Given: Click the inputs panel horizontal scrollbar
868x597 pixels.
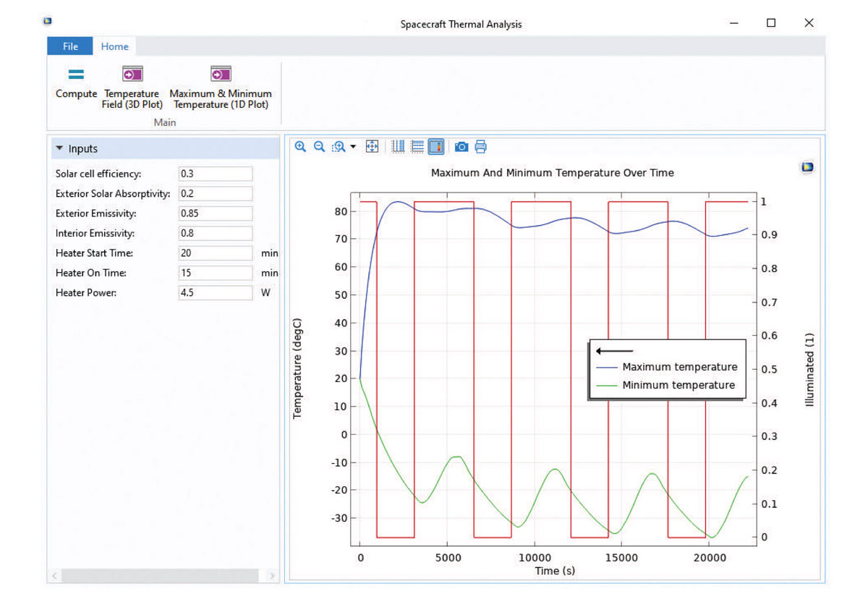Looking at the screenshot, I should [x=160, y=576].
